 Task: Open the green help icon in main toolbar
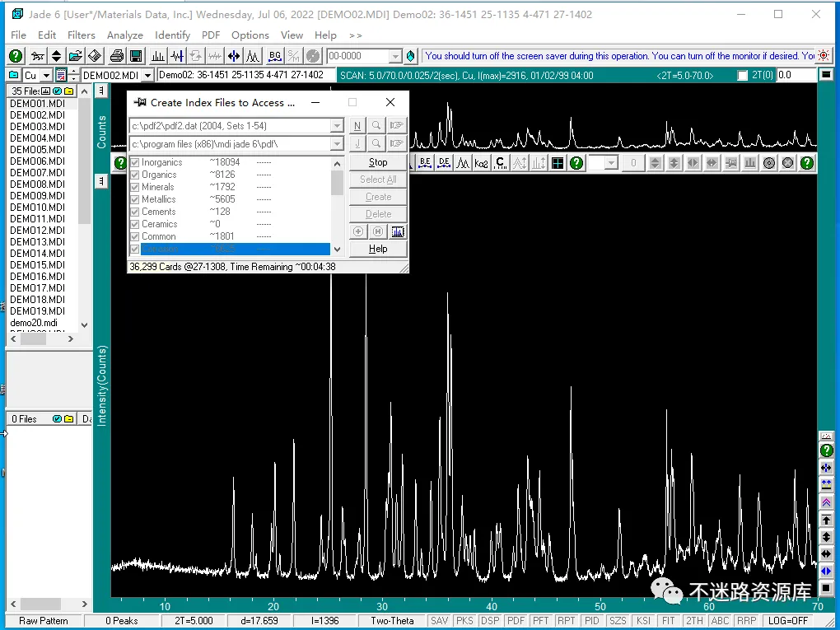pyautogui.click(x=16, y=56)
